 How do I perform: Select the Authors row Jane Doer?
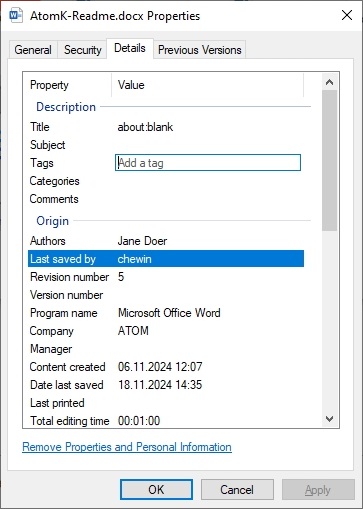[166, 241]
